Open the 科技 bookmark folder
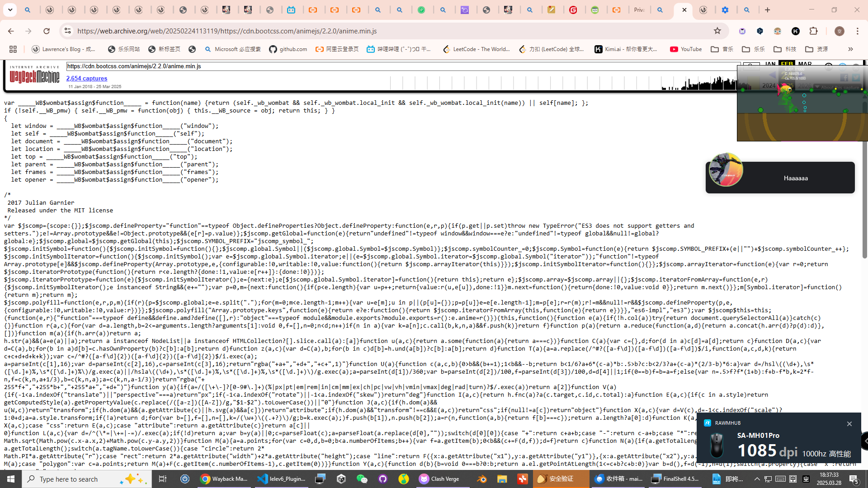Viewport: 868px width, 488px height. pyautogui.click(x=785, y=49)
